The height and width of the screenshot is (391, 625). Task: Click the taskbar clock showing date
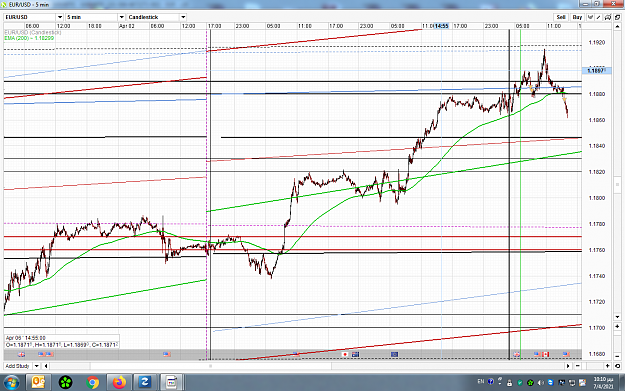tap(603, 383)
